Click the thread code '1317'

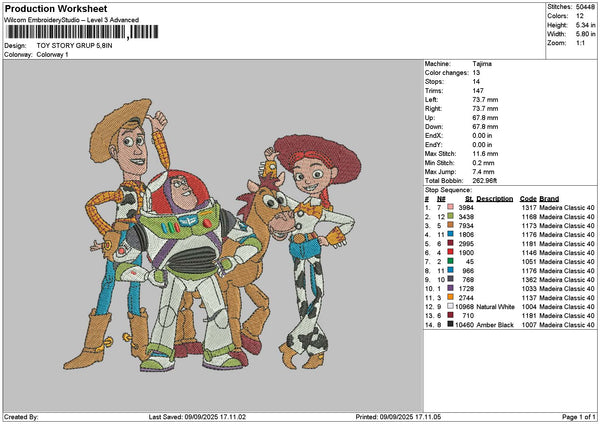tap(529, 207)
